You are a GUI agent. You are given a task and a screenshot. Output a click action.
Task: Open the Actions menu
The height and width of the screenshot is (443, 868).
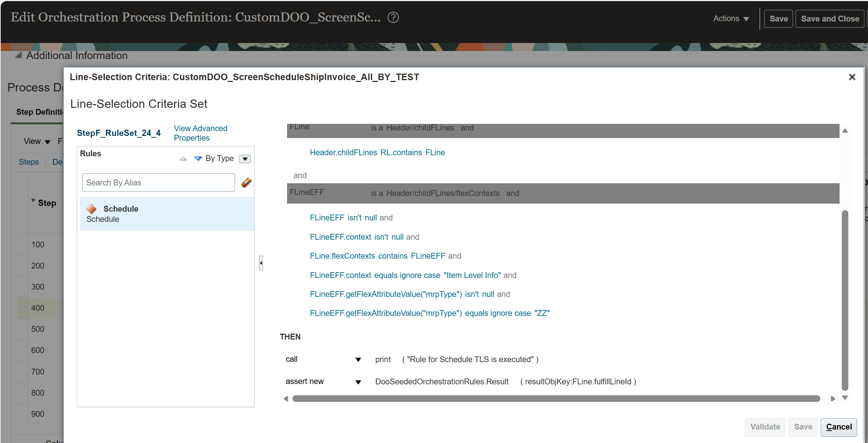click(x=731, y=19)
